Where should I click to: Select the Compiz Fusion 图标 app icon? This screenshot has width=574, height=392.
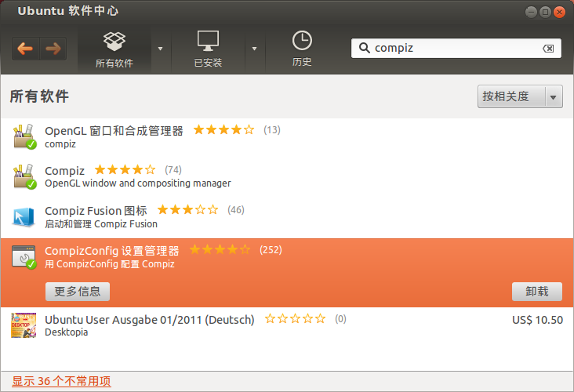(x=24, y=217)
